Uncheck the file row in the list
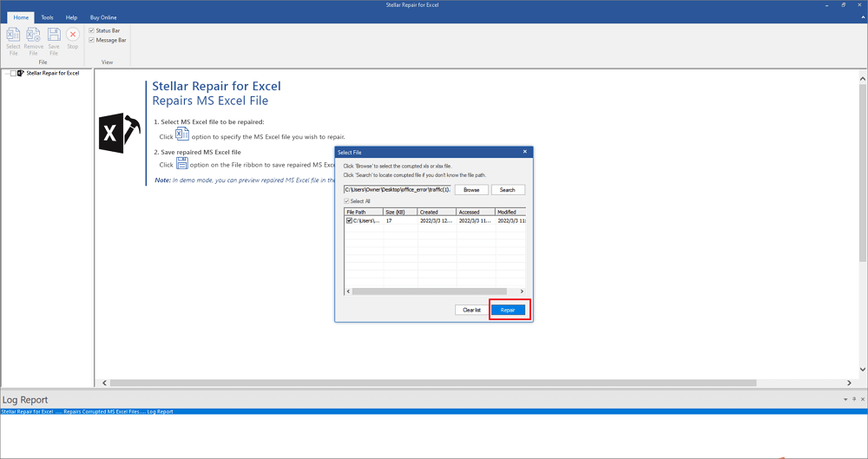The image size is (868, 459). 350,221
